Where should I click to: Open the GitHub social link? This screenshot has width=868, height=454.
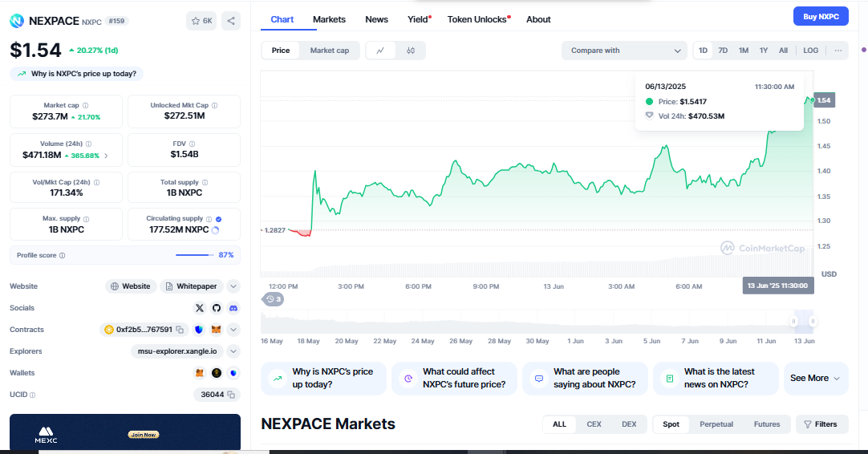217,308
